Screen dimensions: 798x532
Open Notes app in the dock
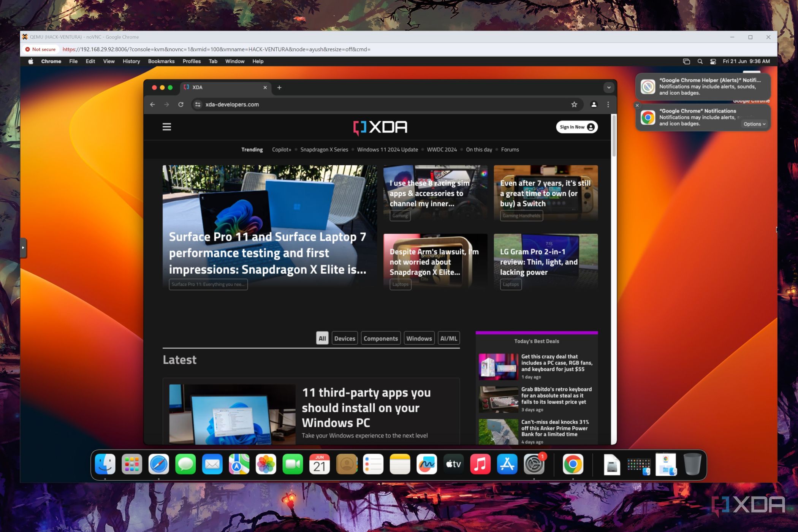point(400,464)
